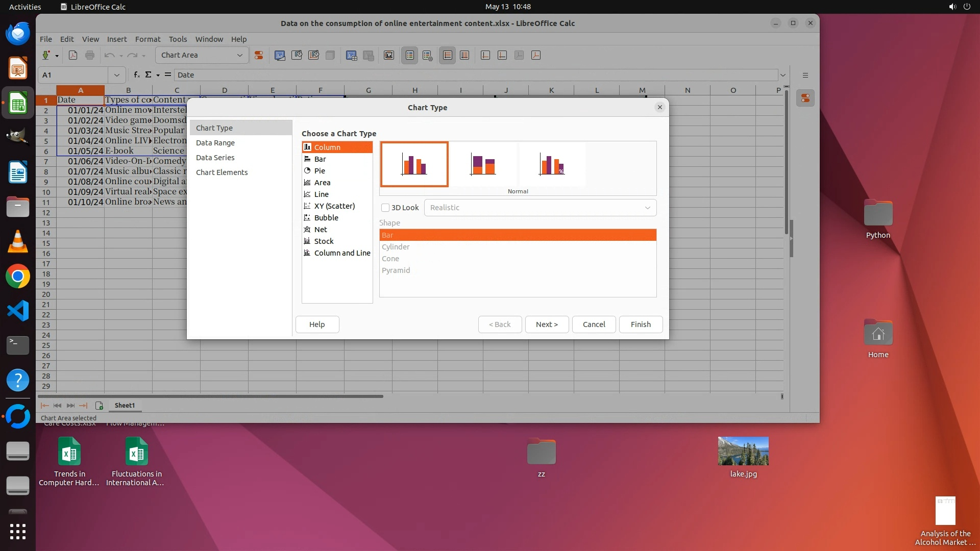Screen dimensions: 980x551
Task: Toggle Horizontal Grids toolbar button
Action: click(x=448, y=55)
